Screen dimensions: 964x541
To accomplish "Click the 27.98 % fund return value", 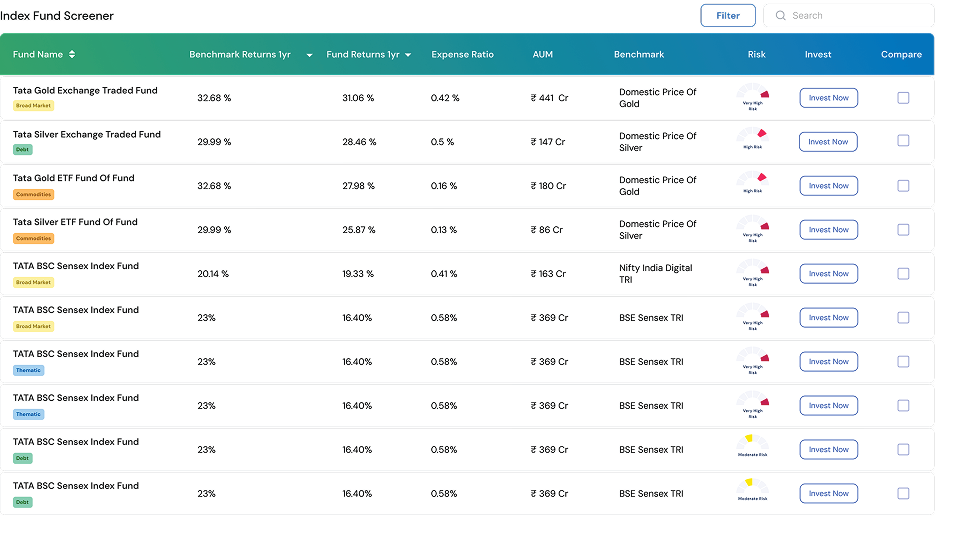I will pyautogui.click(x=358, y=186).
